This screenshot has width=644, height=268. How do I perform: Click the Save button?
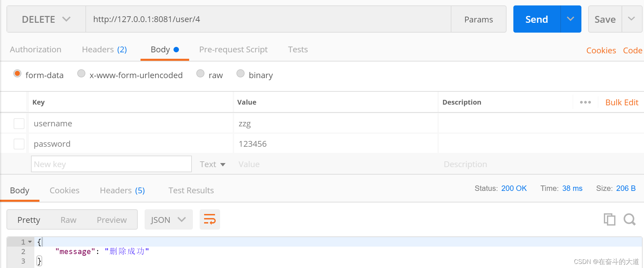[605, 19]
